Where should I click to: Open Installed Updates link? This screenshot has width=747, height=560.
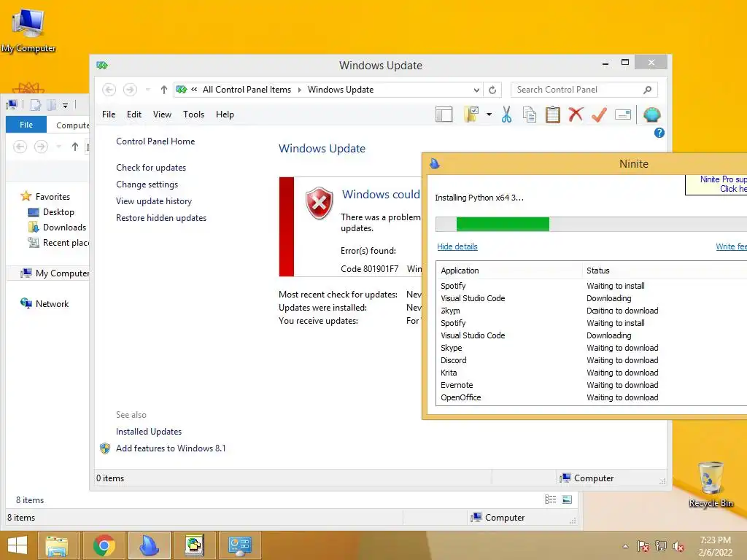pyautogui.click(x=149, y=432)
